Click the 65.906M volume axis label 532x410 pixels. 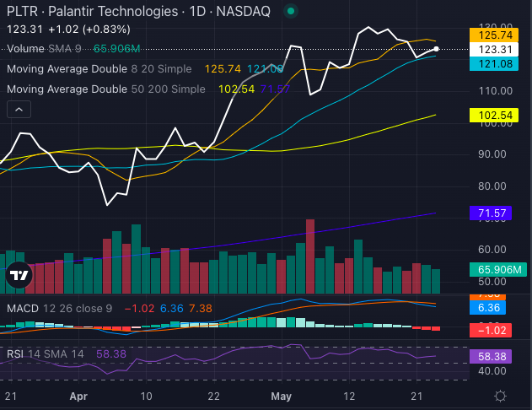(498, 269)
